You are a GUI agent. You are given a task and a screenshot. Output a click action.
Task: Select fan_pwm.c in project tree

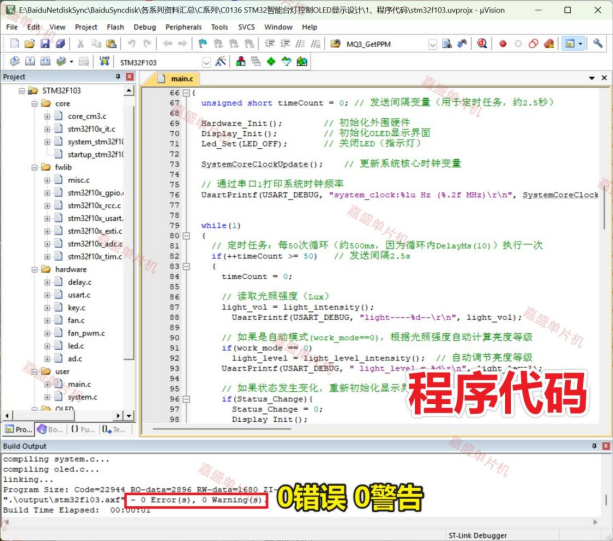(x=86, y=333)
